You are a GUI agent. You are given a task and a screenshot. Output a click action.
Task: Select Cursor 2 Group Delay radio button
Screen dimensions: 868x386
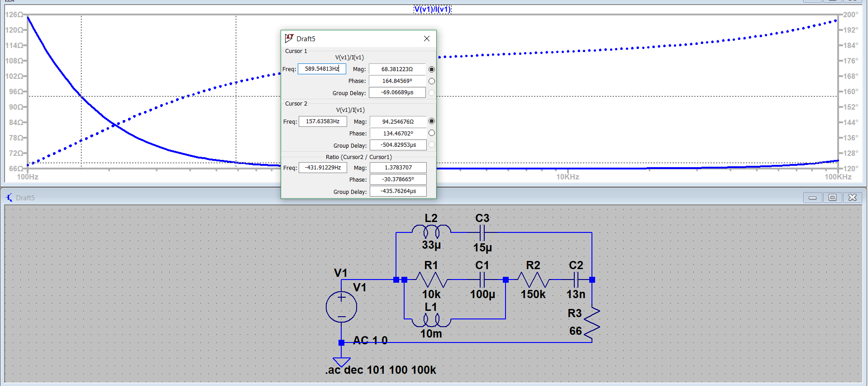(x=432, y=145)
